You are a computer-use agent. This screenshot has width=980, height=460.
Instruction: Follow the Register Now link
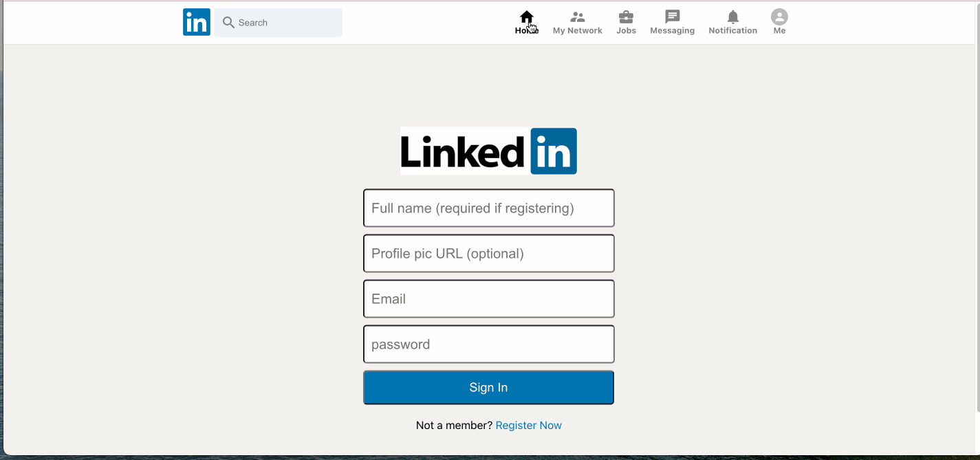tap(529, 426)
